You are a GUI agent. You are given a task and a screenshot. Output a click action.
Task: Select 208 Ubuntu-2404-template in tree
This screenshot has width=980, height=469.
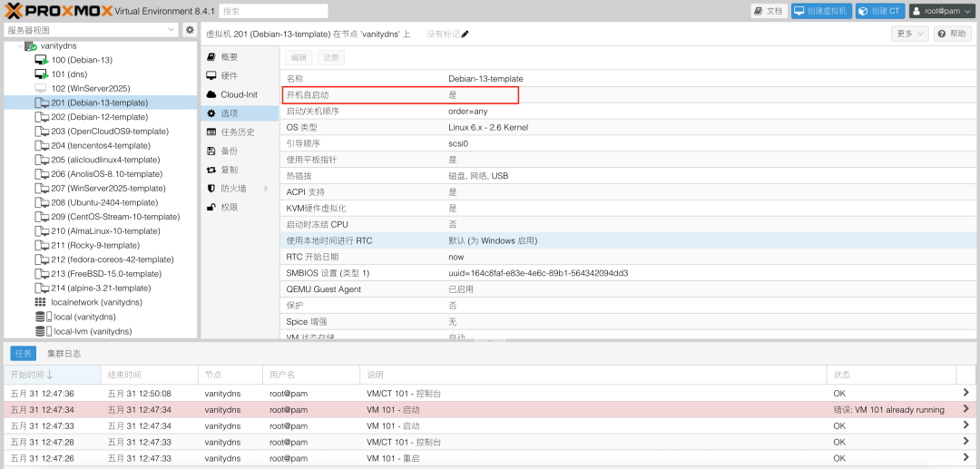tap(101, 202)
